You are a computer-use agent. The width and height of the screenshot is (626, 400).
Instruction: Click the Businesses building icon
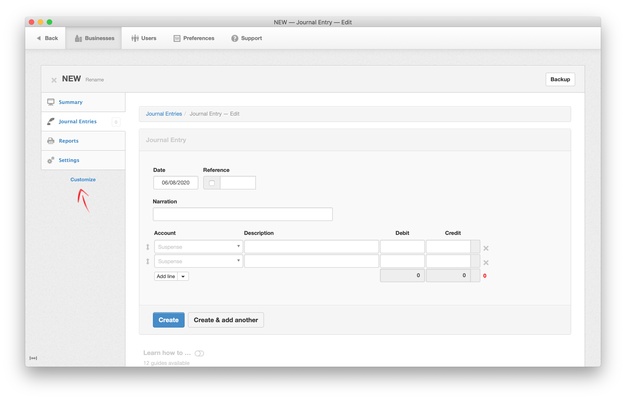point(78,38)
